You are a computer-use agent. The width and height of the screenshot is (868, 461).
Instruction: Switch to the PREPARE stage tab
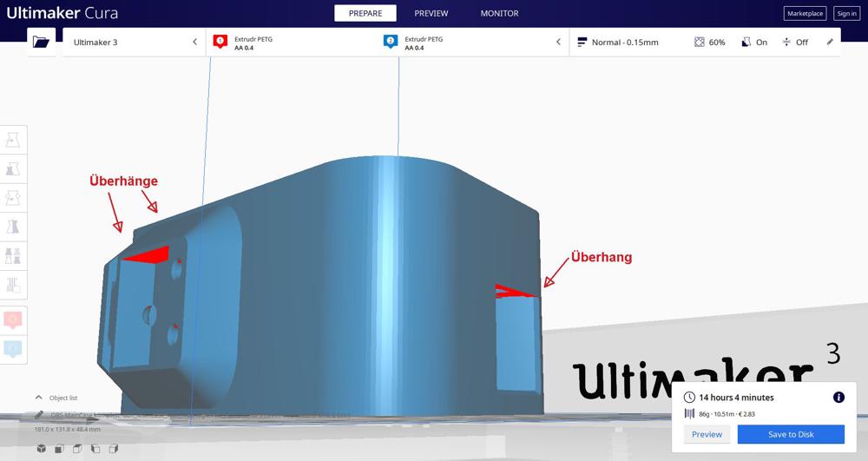click(365, 13)
